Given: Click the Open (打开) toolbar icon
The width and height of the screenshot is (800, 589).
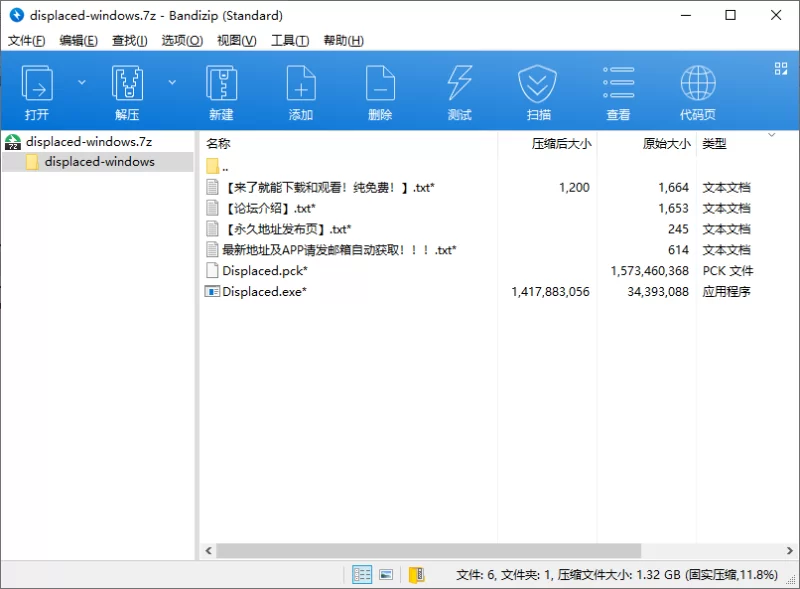Looking at the screenshot, I should pos(37,83).
